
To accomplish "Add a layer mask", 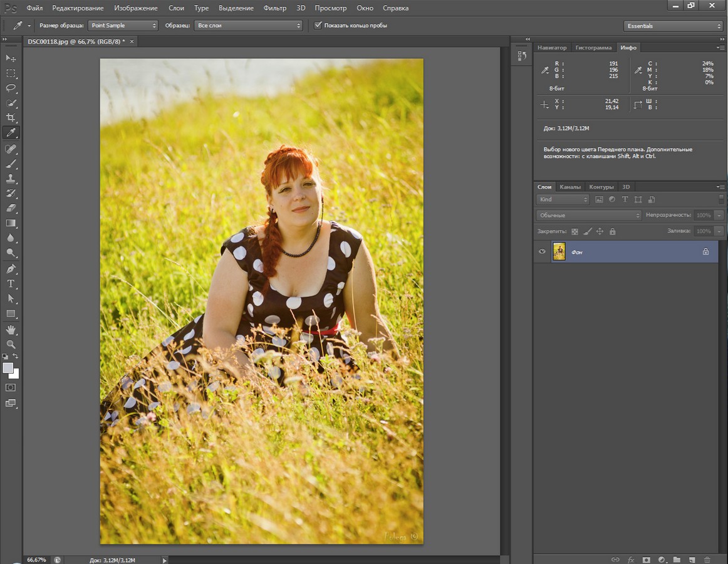I will 646,559.
